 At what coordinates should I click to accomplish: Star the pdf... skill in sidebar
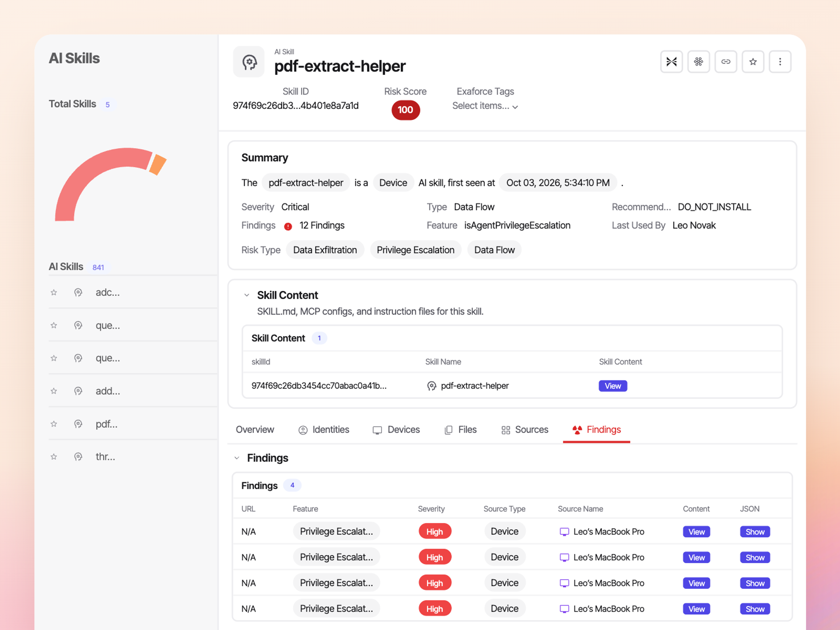(54, 424)
